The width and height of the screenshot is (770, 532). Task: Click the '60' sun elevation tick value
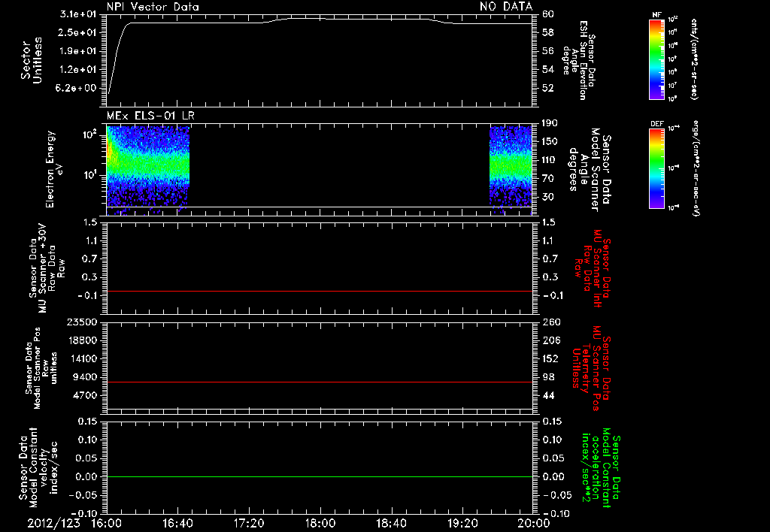(548, 14)
